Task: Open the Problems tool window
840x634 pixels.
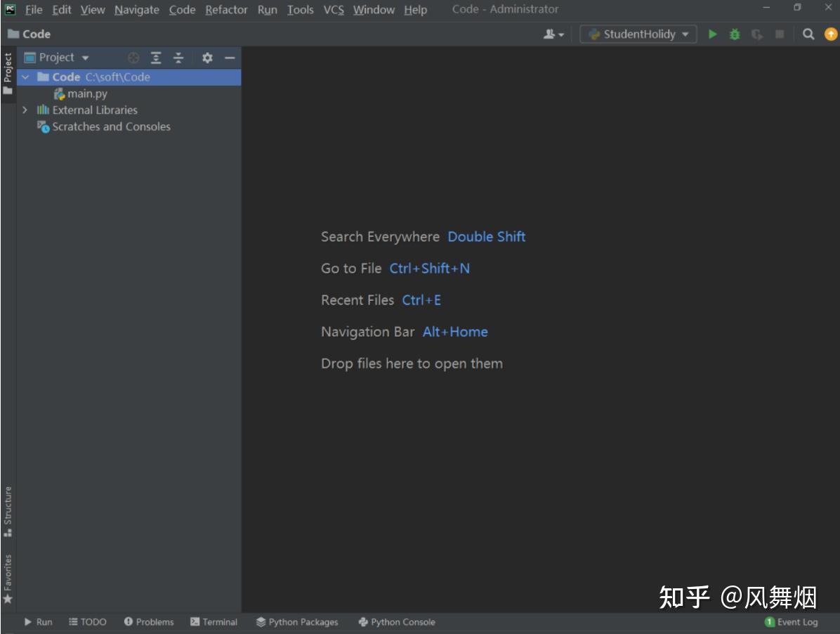Action: tap(149, 622)
